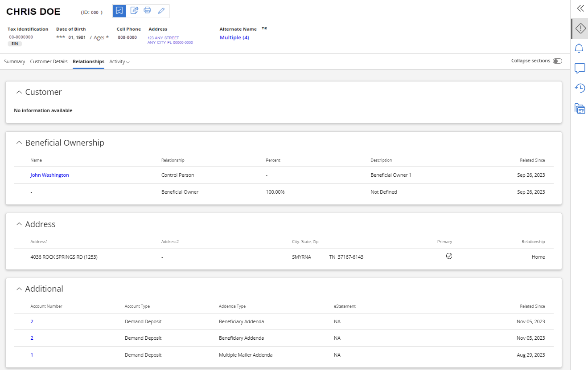The height and width of the screenshot is (370, 588).
Task: Click the Multiple (4) alternate name link
Action: coord(234,38)
